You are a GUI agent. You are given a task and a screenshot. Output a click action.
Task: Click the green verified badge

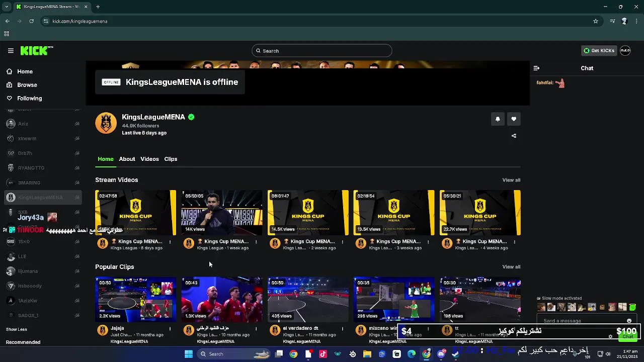(x=191, y=117)
